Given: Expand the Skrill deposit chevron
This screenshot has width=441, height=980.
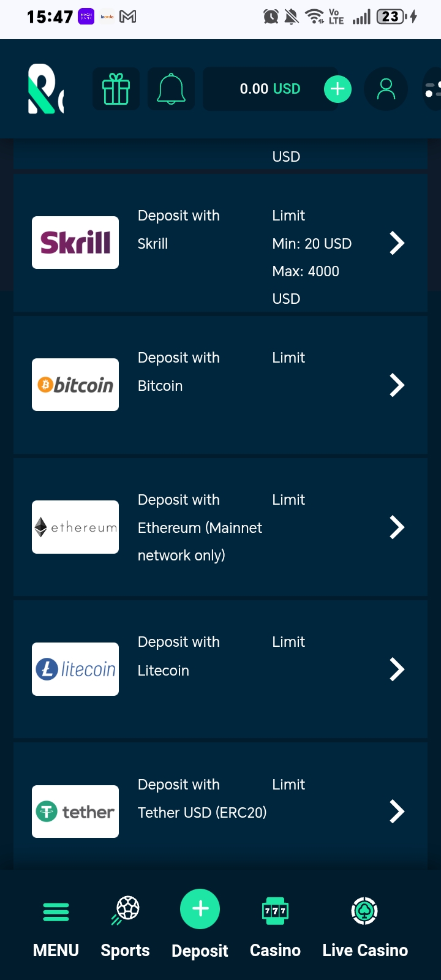Looking at the screenshot, I should 397,243.
